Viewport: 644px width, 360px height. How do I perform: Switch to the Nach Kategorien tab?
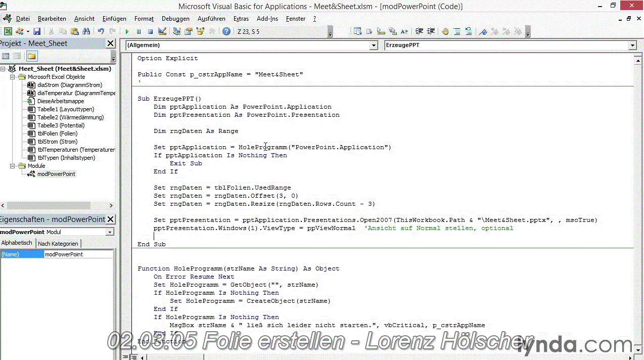(58, 244)
